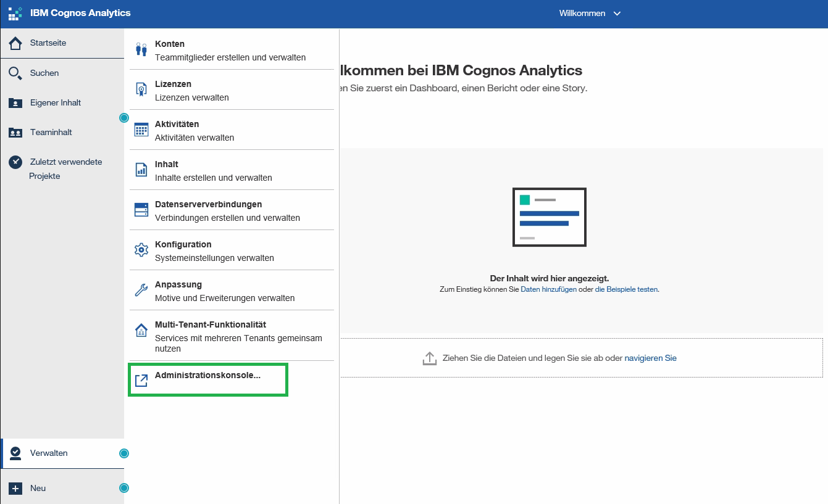The image size is (828, 504).
Task: Click the IBM Cognos Analytics logo icon
Action: click(15, 14)
